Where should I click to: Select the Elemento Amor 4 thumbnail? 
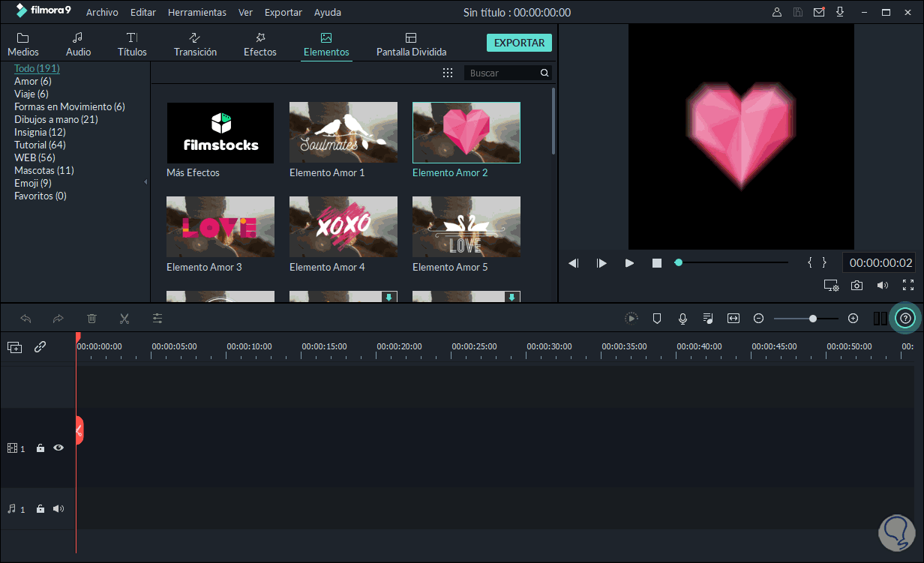pos(343,226)
